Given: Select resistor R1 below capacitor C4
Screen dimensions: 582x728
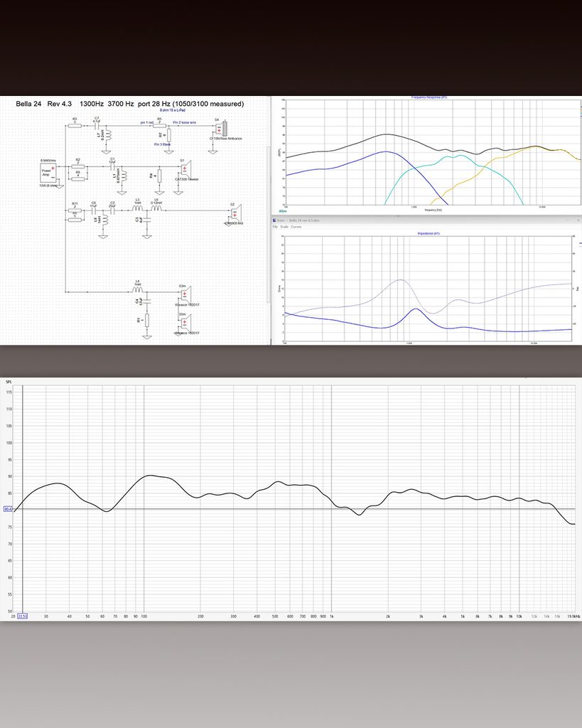Looking at the screenshot, I should [146, 321].
